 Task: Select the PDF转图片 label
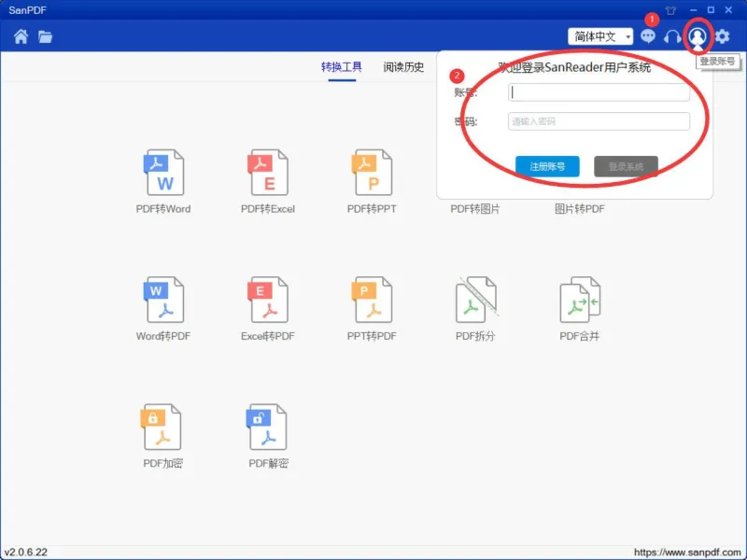[475, 209]
